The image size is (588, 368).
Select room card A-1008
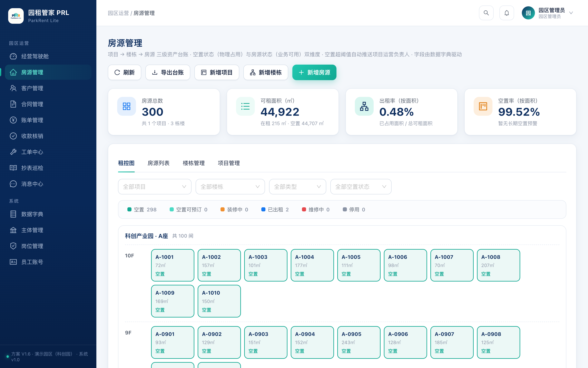499,265
